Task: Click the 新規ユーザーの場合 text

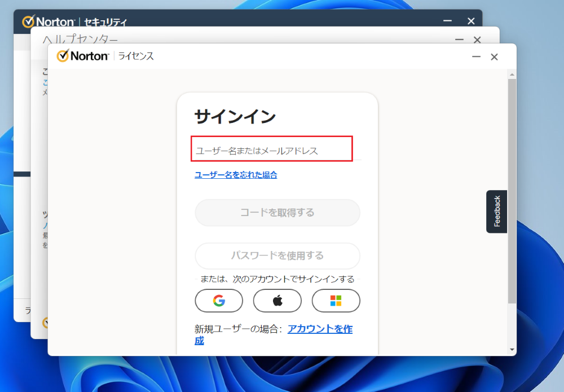Action: click(238, 329)
